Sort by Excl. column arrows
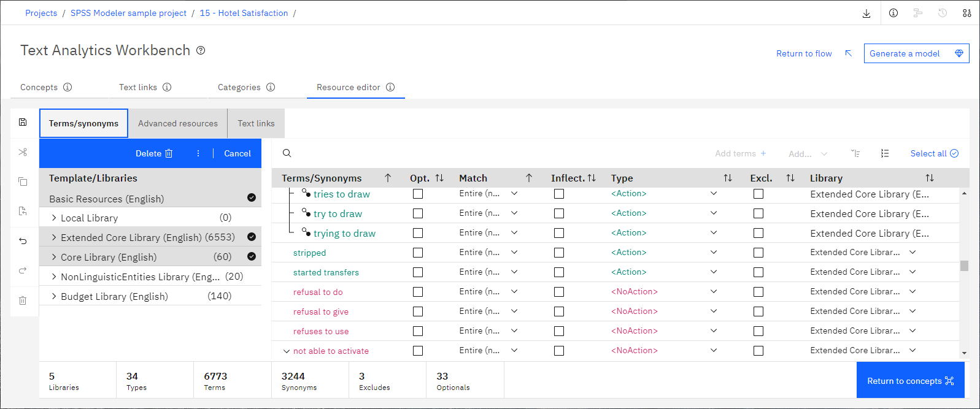Image resolution: width=980 pixels, height=409 pixels. click(790, 178)
